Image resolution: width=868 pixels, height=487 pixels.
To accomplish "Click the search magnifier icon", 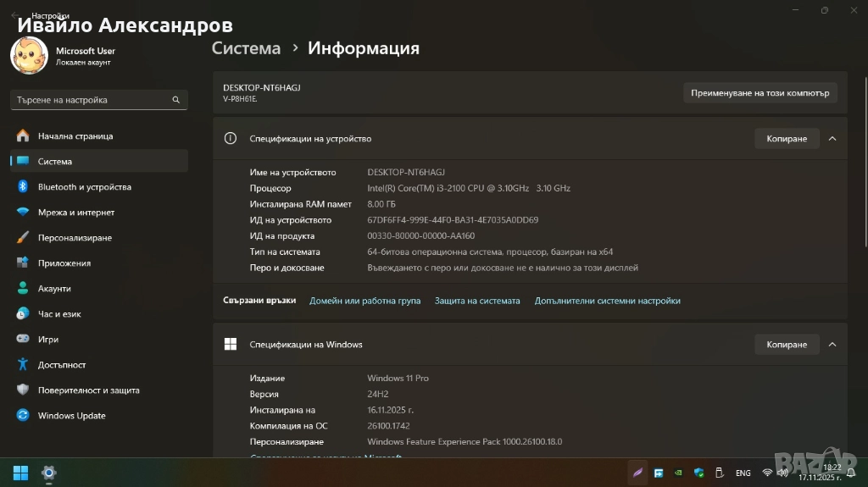I will tap(176, 100).
